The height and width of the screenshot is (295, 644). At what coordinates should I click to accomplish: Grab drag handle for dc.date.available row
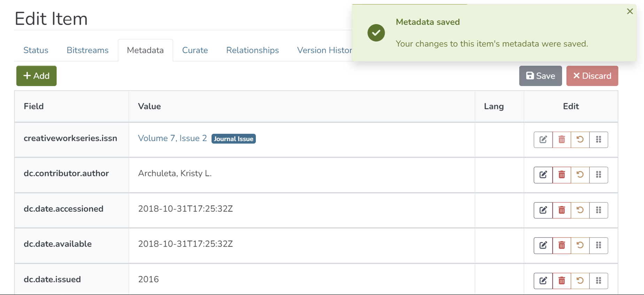[x=598, y=245]
